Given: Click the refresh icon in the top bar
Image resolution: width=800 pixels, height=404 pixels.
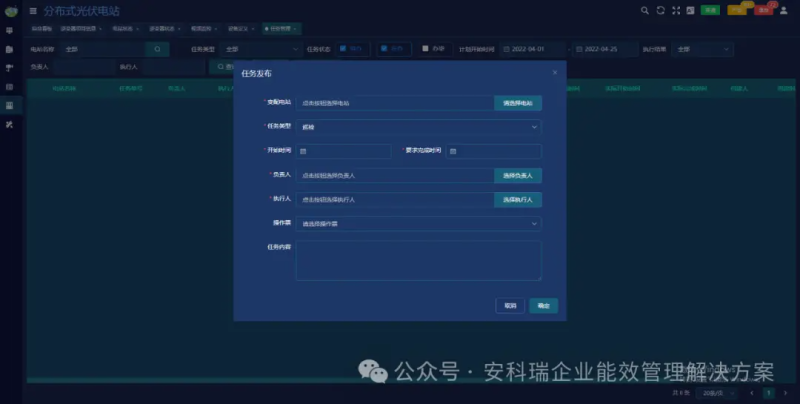Looking at the screenshot, I should click(661, 10).
